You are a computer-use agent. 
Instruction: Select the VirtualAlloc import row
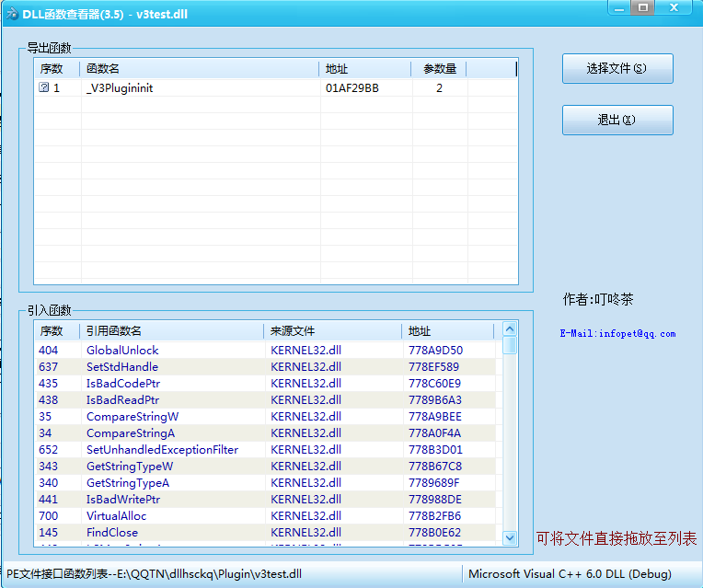tap(116, 516)
